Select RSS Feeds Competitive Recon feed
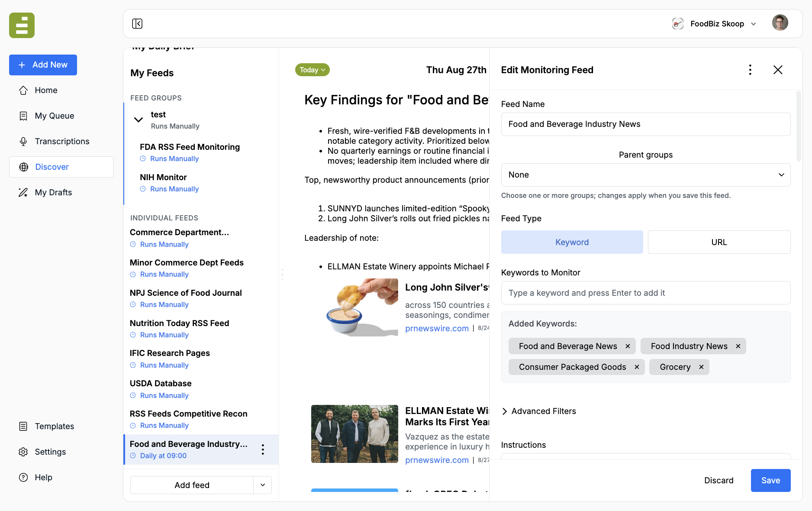812x511 pixels. tap(189, 419)
